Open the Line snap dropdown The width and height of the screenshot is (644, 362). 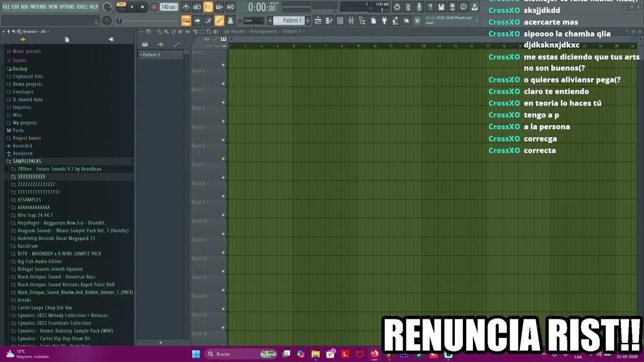pos(254,21)
